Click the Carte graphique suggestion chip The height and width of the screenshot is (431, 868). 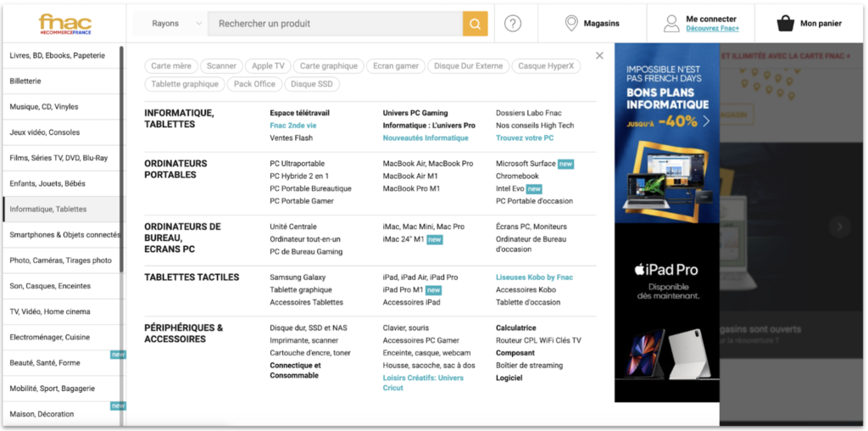pyautogui.click(x=330, y=66)
